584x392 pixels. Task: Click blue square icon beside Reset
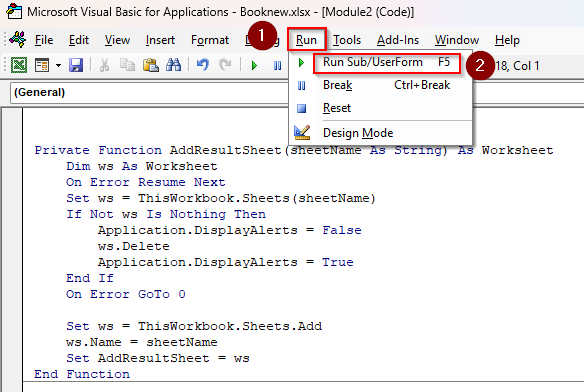point(301,108)
